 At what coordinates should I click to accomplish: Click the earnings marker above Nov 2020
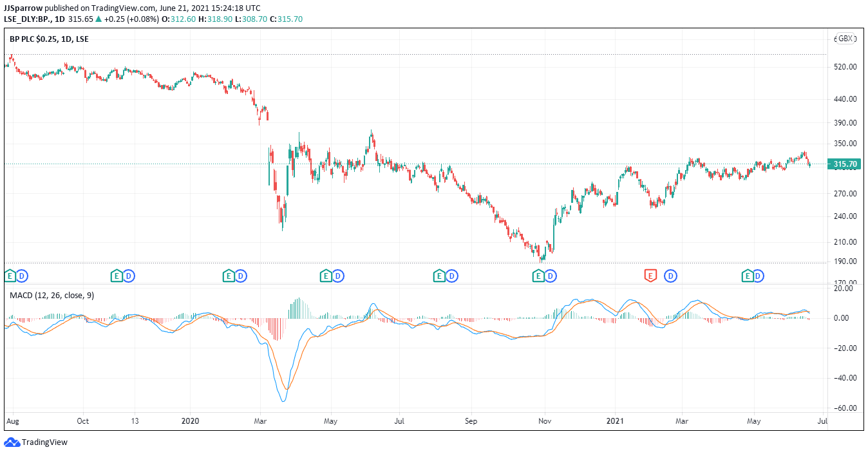tap(538, 276)
